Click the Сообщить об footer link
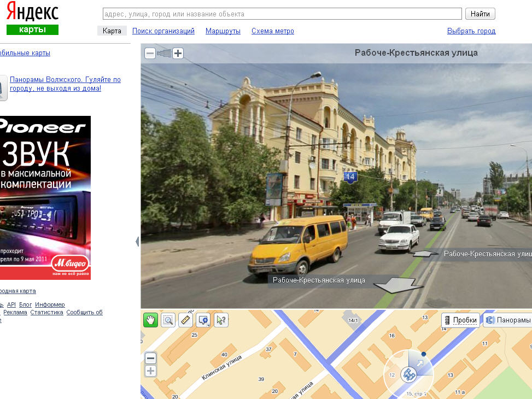 85,312
